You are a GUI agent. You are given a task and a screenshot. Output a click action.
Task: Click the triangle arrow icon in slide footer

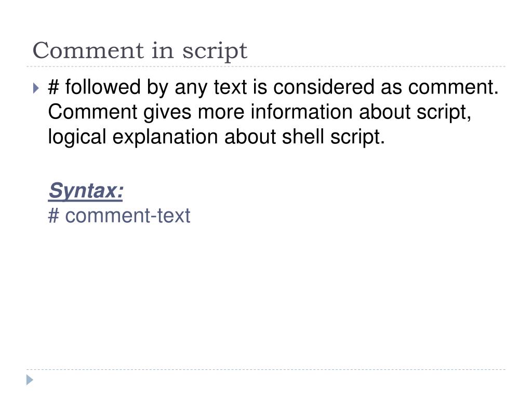pyautogui.click(x=30, y=380)
